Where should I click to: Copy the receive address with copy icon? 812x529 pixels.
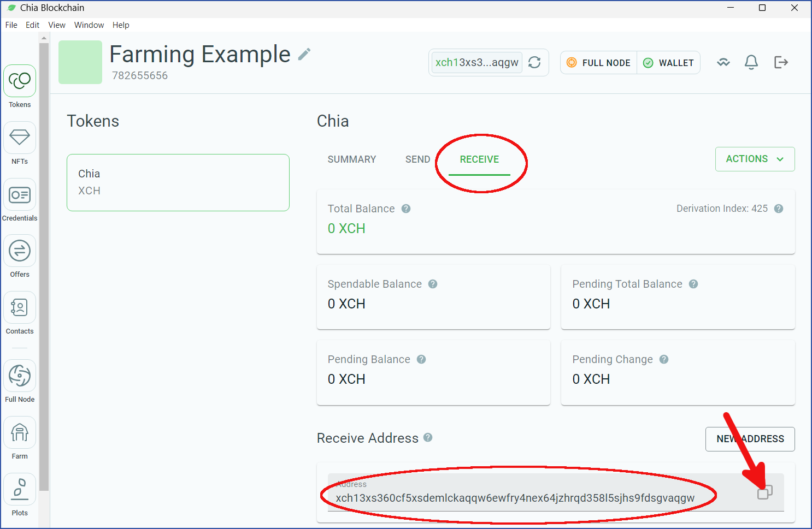pyautogui.click(x=764, y=492)
